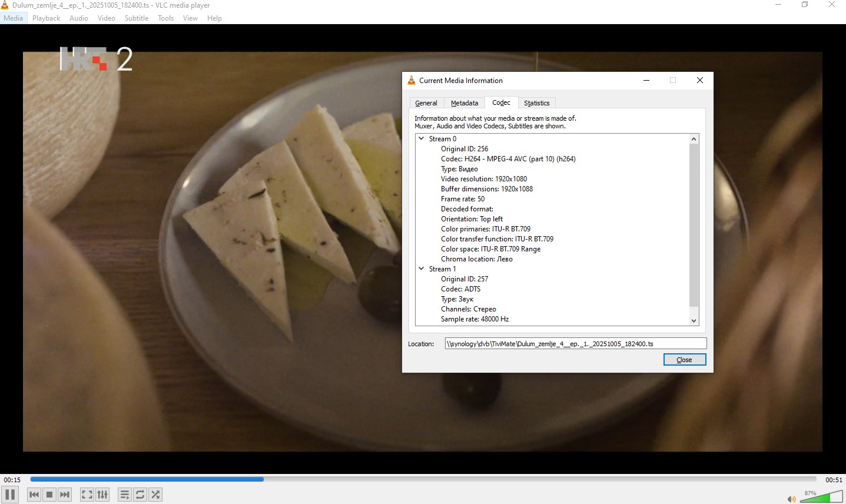Screen dimensions: 846x504
Task: Jump to previous media in playlist
Action: [34, 495]
